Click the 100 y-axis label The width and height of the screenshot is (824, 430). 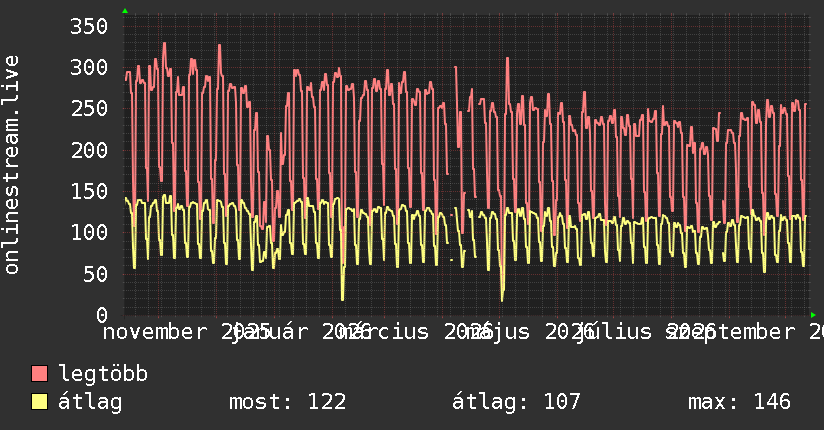click(x=89, y=233)
